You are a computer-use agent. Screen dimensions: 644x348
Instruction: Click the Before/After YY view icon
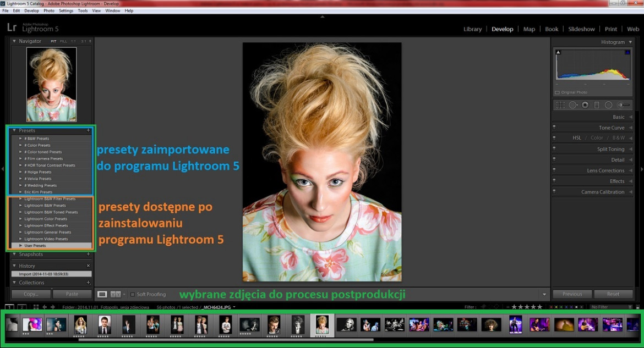pyautogui.click(x=116, y=294)
